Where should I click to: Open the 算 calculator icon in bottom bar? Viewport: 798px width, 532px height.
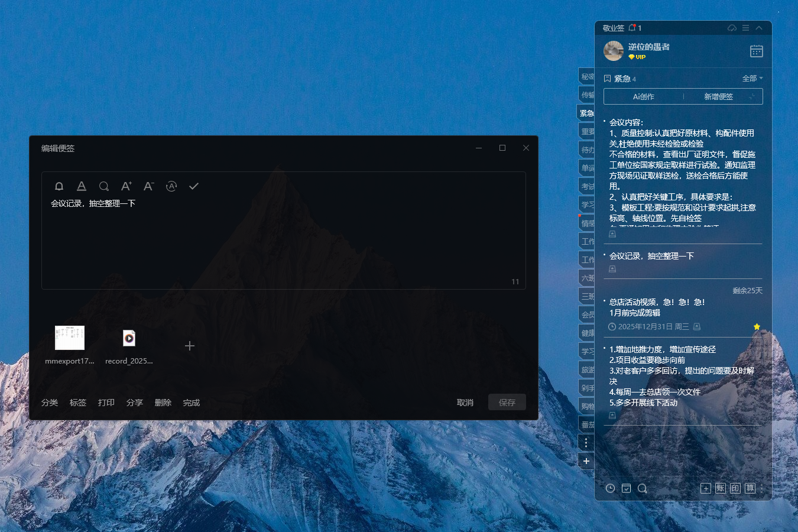click(x=750, y=488)
